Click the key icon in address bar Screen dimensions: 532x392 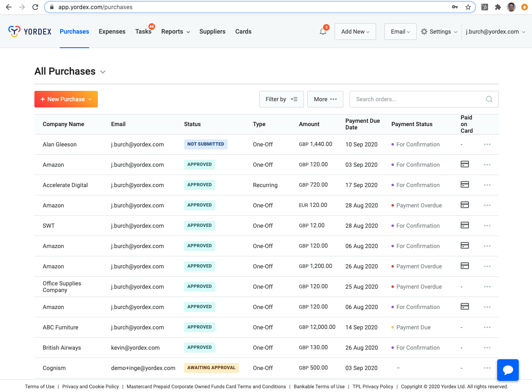[455, 7]
